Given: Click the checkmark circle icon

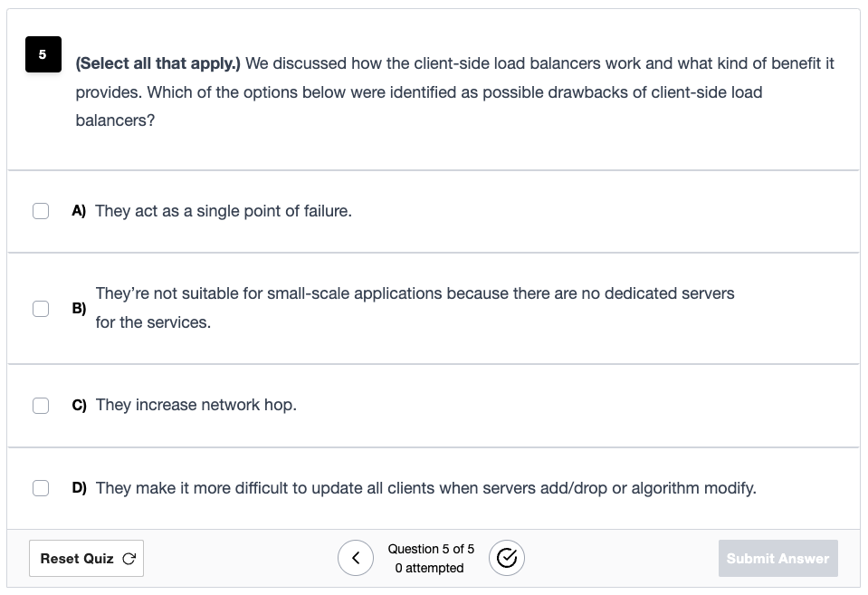Looking at the screenshot, I should click(x=507, y=558).
